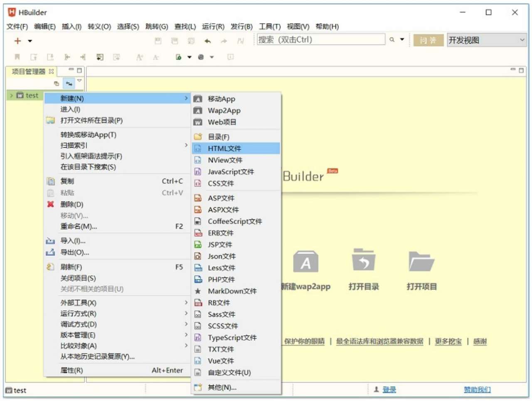532x401 pixels.
Task: Click the PHP文件 icon
Action: [198, 280]
